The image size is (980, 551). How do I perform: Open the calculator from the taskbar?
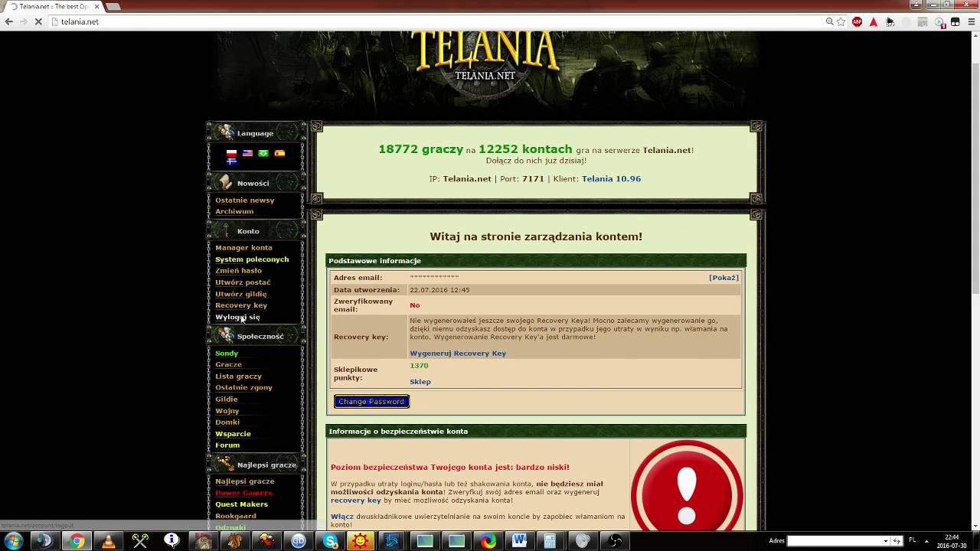550,541
